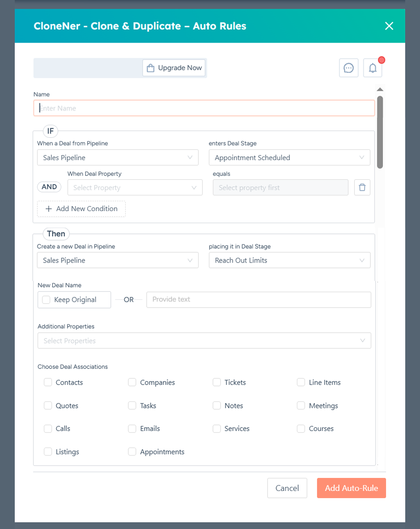Screen dimensions: 420x529
Task: Click the Upgrade Now button
Action: click(x=174, y=68)
